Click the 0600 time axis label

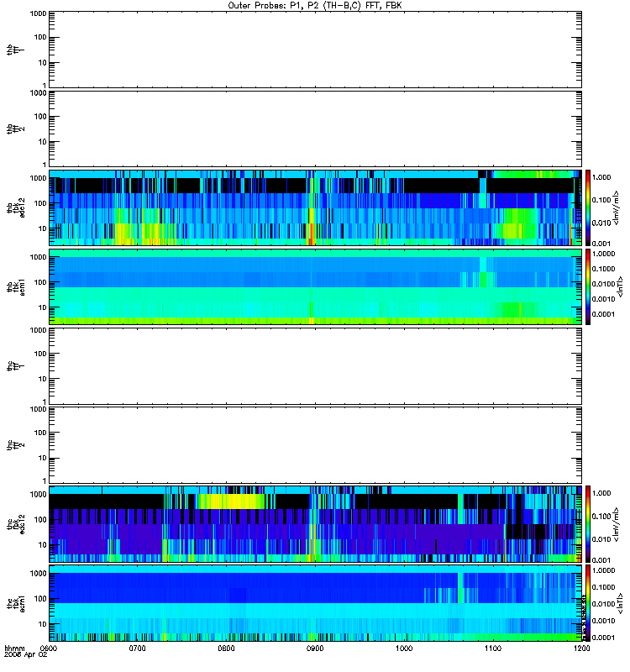click(x=49, y=648)
